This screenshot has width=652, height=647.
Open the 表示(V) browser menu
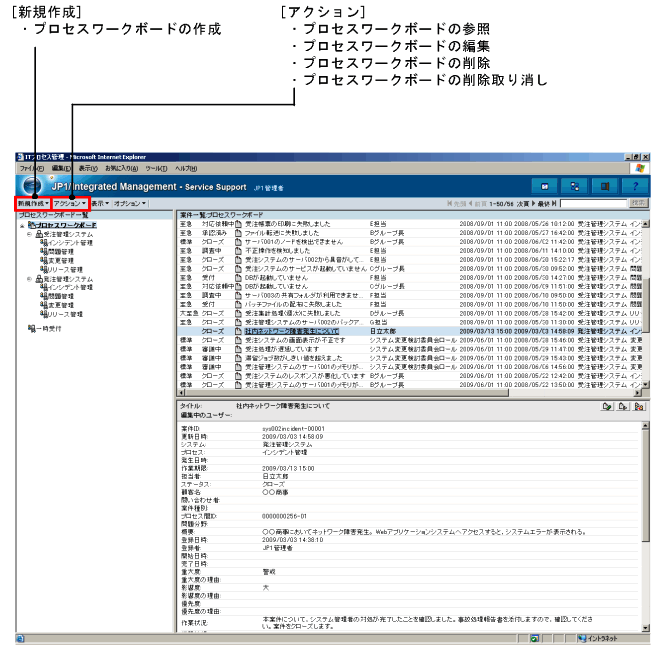point(88,168)
